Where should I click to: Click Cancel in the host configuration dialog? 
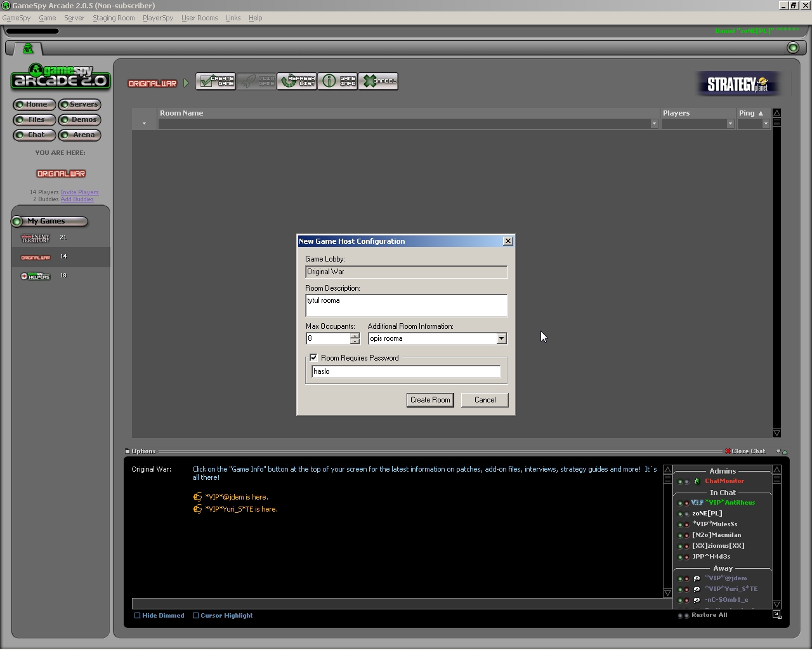click(x=485, y=400)
